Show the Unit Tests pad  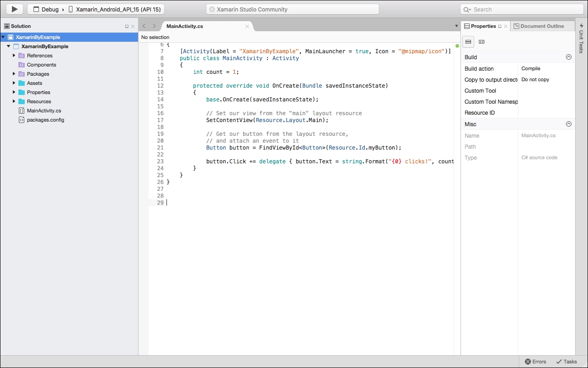581,40
